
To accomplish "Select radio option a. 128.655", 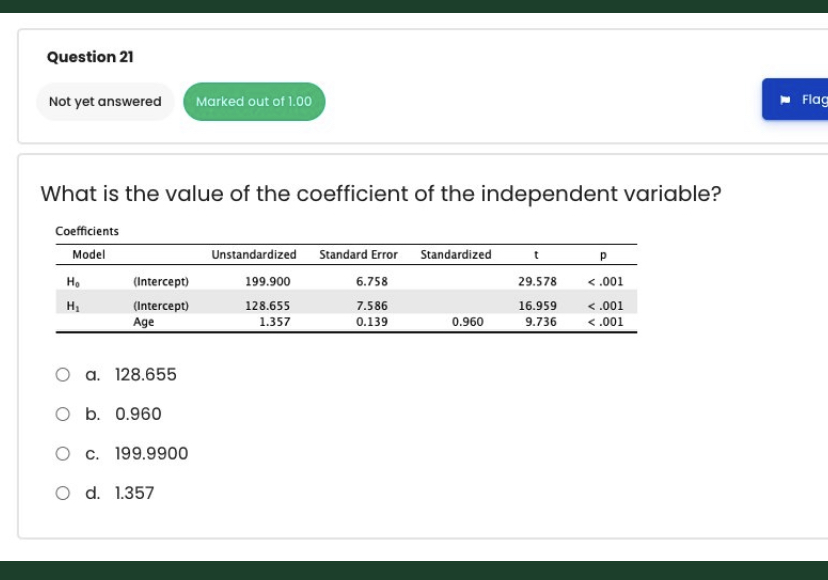I will pyautogui.click(x=62, y=375).
